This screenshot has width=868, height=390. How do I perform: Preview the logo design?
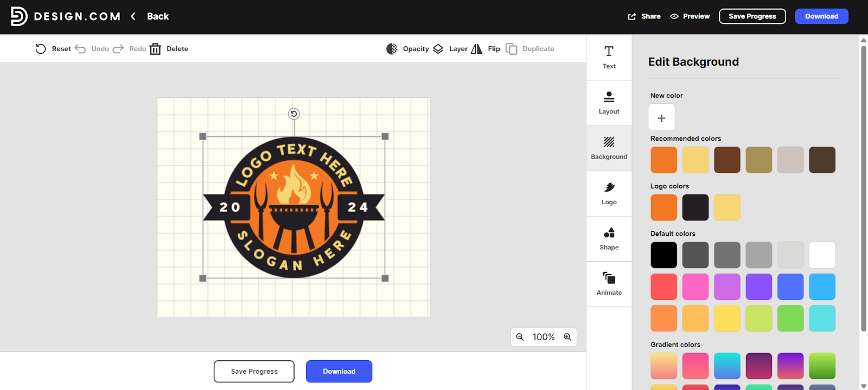point(690,16)
